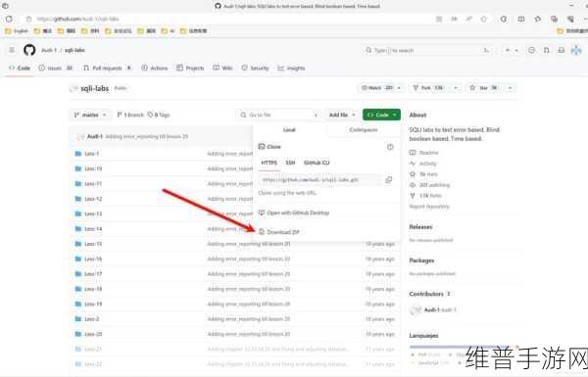
Task: Click the browser split screen icon
Action: (x=521, y=19)
